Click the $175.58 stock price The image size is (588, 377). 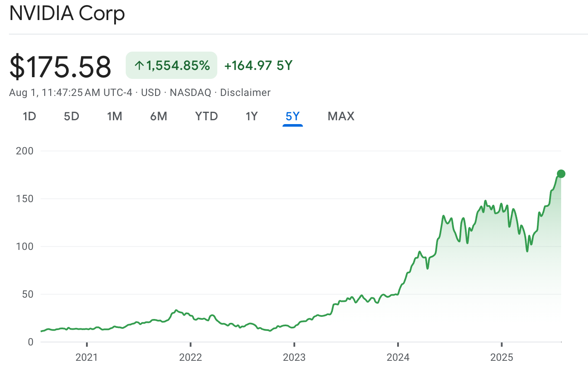point(60,67)
